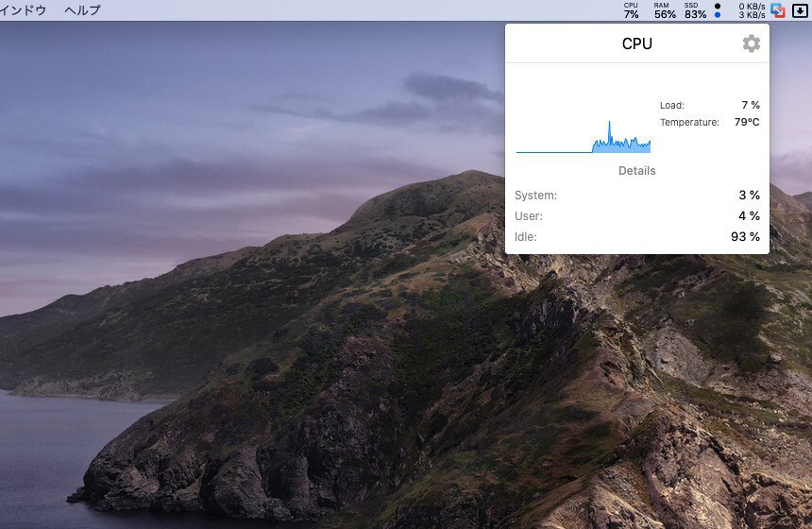812x529 pixels.
Task: Click the download arrow menu bar icon
Action: [800, 10]
